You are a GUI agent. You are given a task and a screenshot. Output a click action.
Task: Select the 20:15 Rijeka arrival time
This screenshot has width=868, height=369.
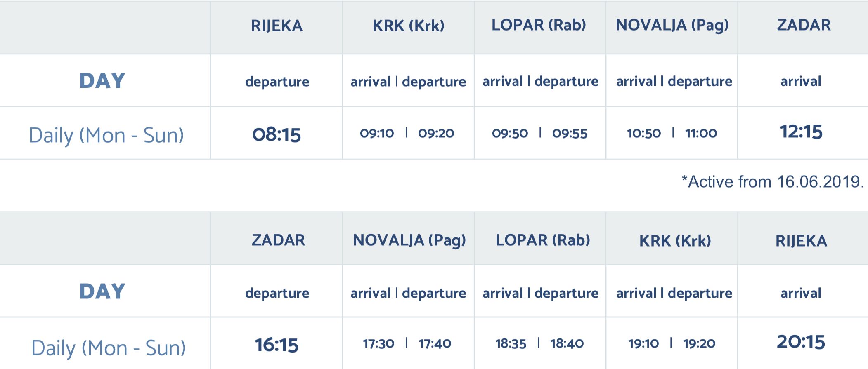point(801,342)
